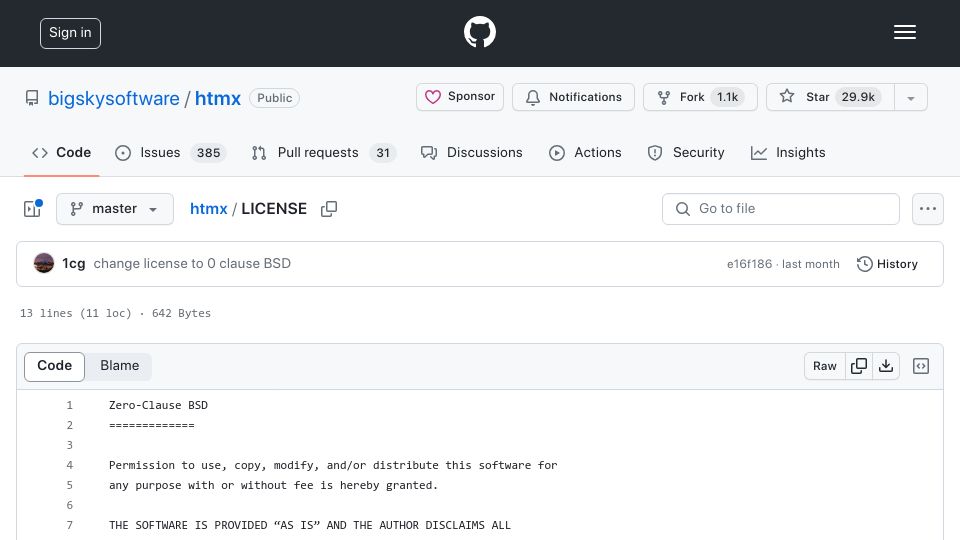This screenshot has width=960, height=540.
Task: Focus the Go to file search field
Action: coord(781,209)
